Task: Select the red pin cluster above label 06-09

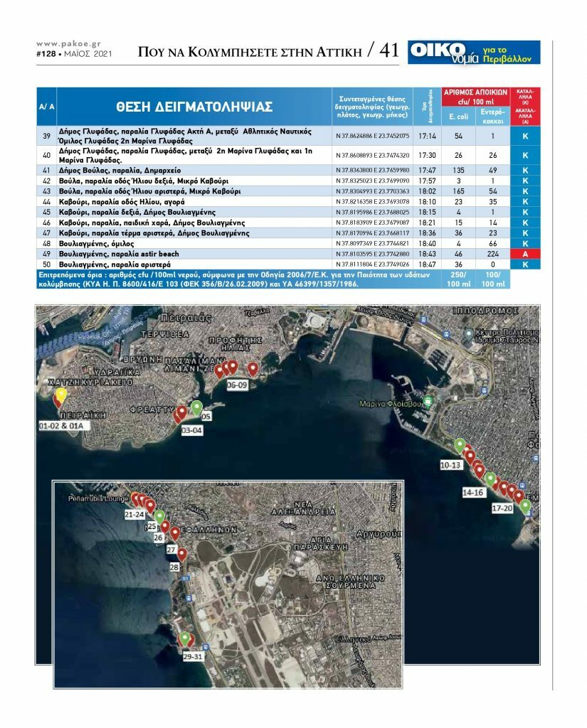Action: pos(233,368)
